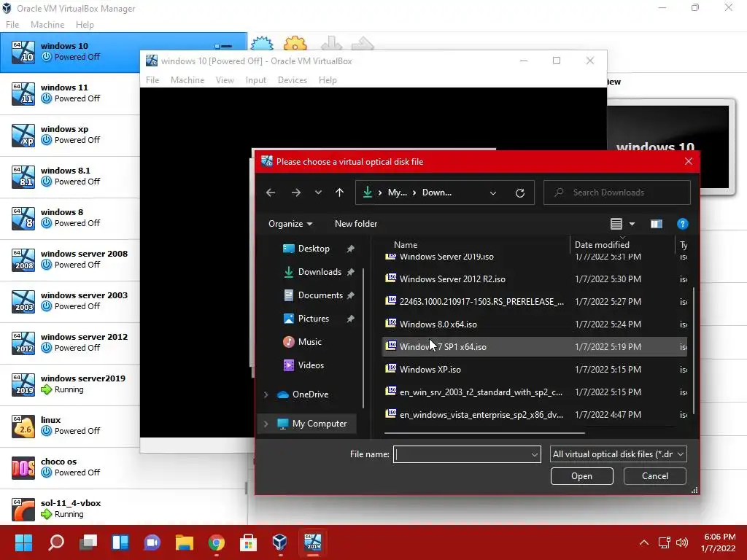Image resolution: width=747 pixels, height=560 pixels.
Task: Open File Explorer from taskbar
Action: pos(184,542)
